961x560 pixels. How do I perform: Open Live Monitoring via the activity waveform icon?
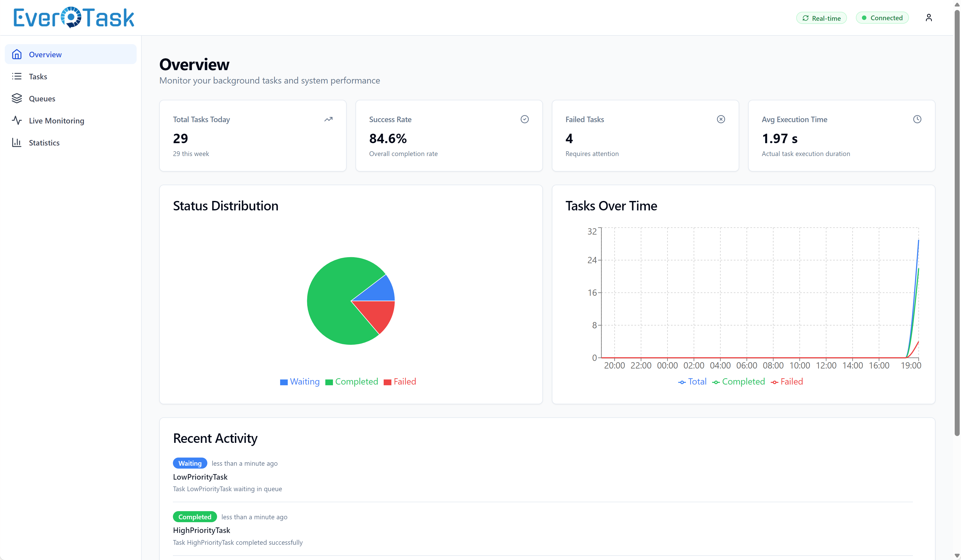17,121
